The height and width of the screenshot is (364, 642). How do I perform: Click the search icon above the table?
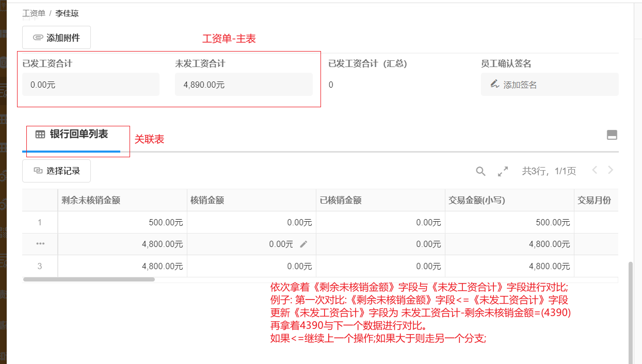[x=480, y=172]
